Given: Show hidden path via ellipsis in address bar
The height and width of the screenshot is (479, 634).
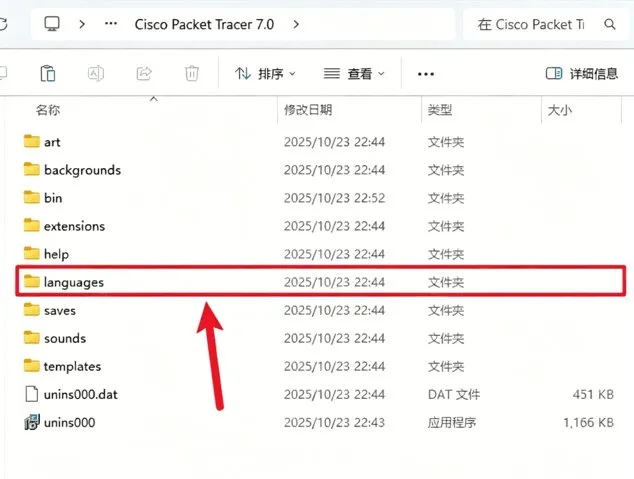Looking at the screenshot, I should [x=111, y=24].
